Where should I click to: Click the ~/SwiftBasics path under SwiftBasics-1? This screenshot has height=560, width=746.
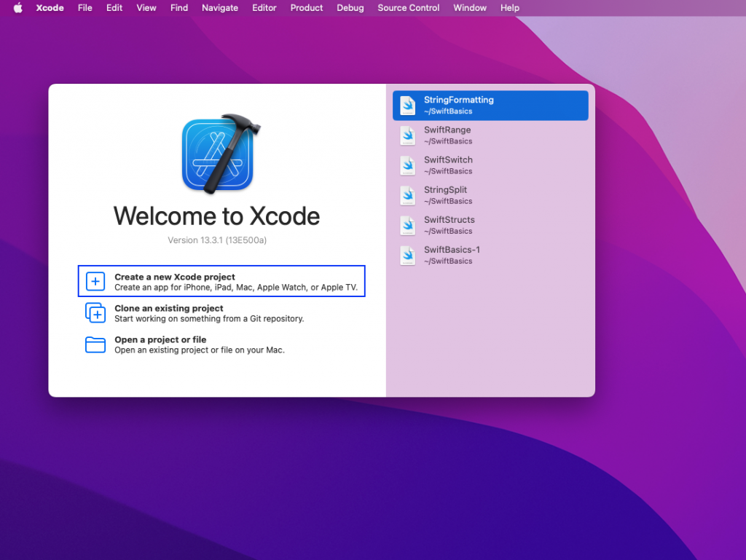point(448,261)
